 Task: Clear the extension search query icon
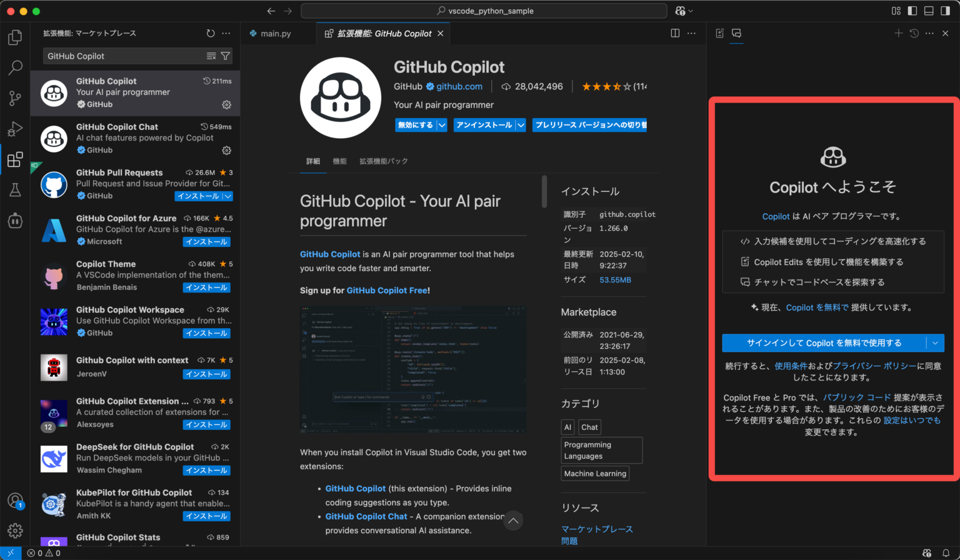tap(212, 56)
